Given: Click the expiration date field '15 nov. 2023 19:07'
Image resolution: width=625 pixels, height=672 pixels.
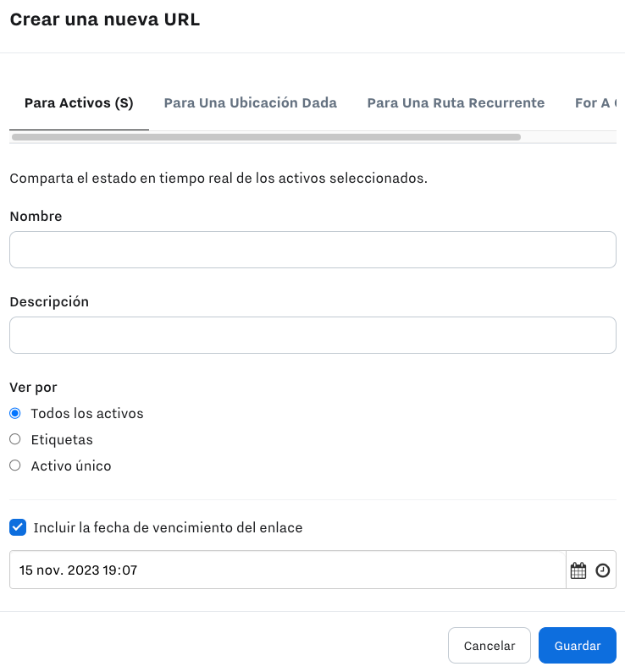Looking at the screenshot, I should coord(287,570).
